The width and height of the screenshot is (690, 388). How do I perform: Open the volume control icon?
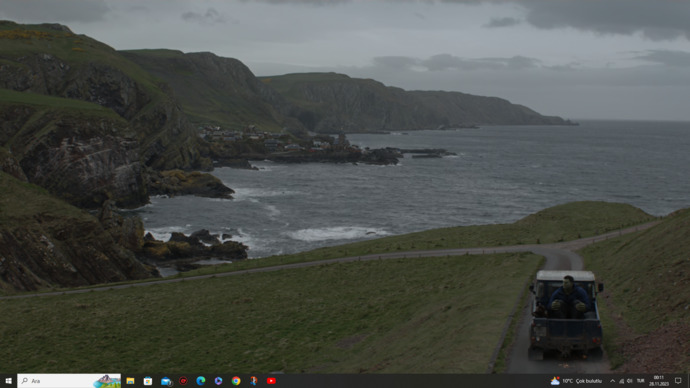pos(630,381)
